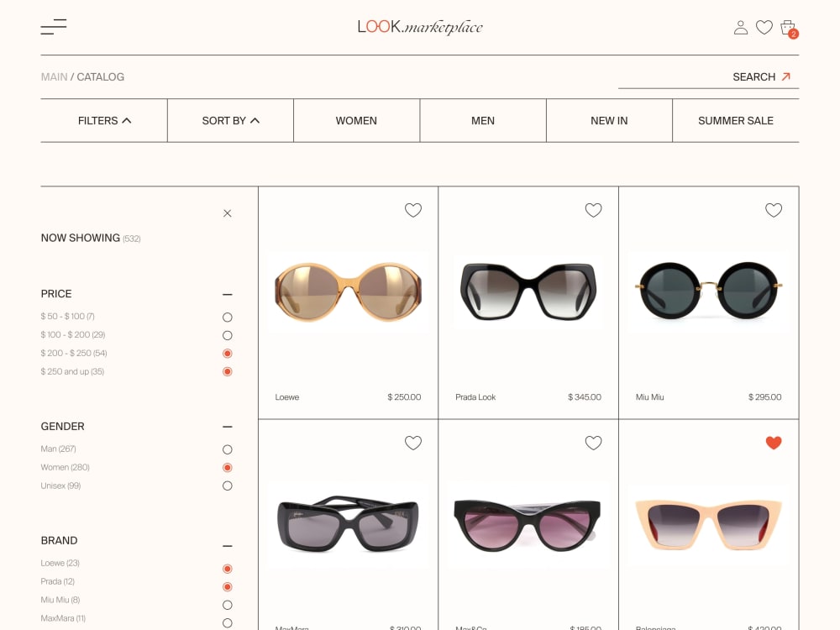Click the Search field

(x=708, y=77)
